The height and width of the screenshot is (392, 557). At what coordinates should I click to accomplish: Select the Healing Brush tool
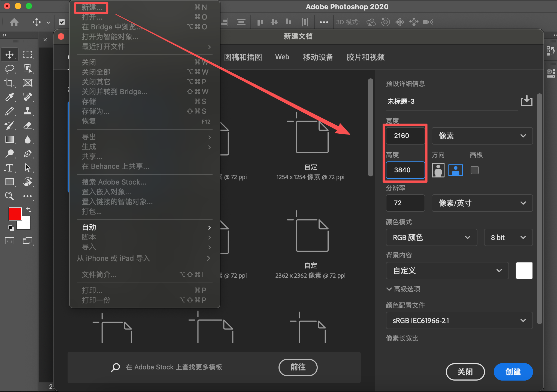28,97
